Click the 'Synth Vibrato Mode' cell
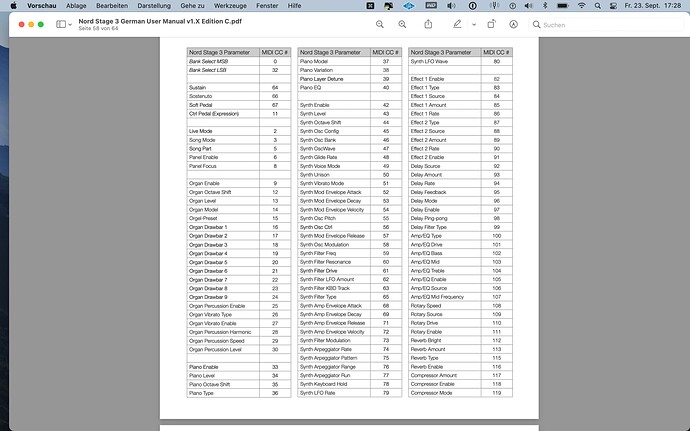 tap(334, 184)
